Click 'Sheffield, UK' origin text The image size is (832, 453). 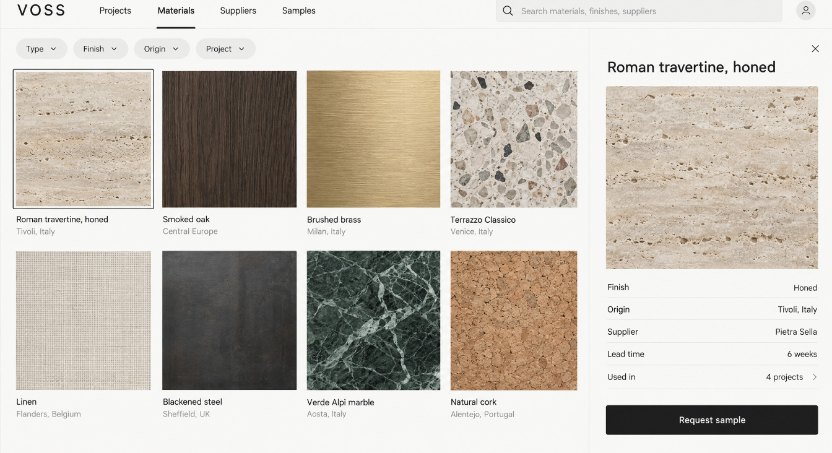pyautogui.click(x=186, y=414)
